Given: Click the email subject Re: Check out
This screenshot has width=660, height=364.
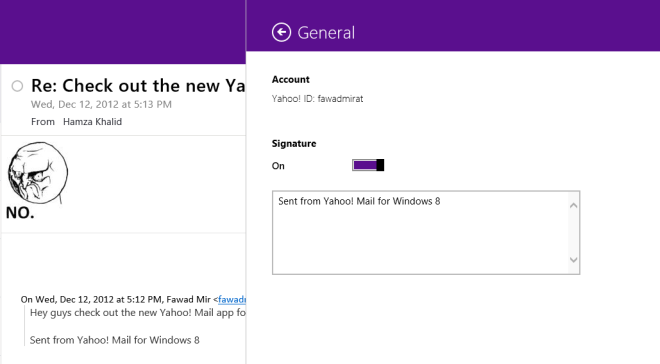Looking at the screenshot, I should pos(138,86).
